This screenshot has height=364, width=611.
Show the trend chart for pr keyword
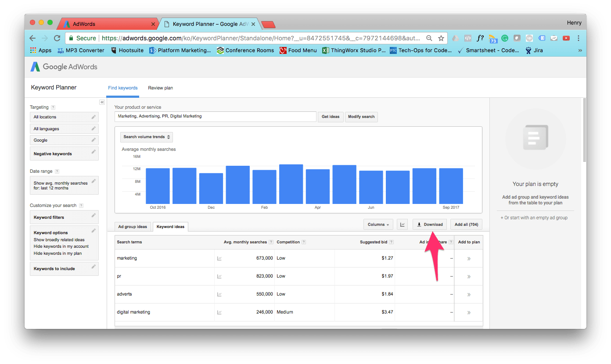pyautogui.click(x=219, y=276)
